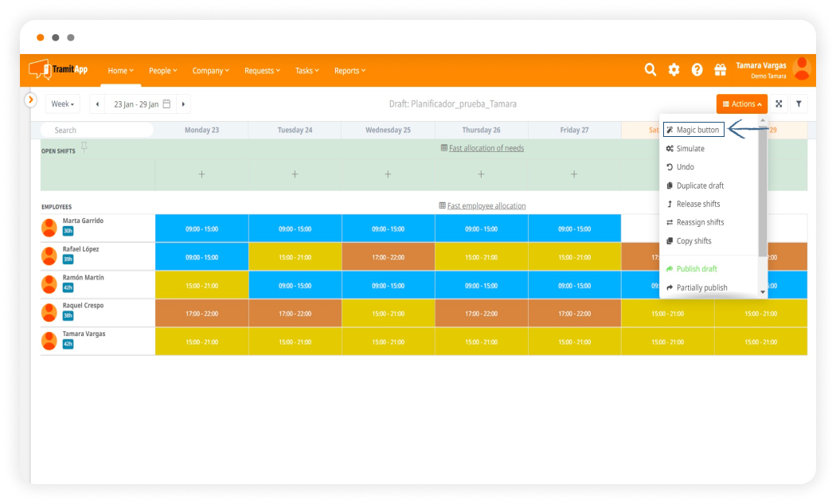Open settings gear icon in top bar
This screenshot has width=836, height=504.
(674, 70)
